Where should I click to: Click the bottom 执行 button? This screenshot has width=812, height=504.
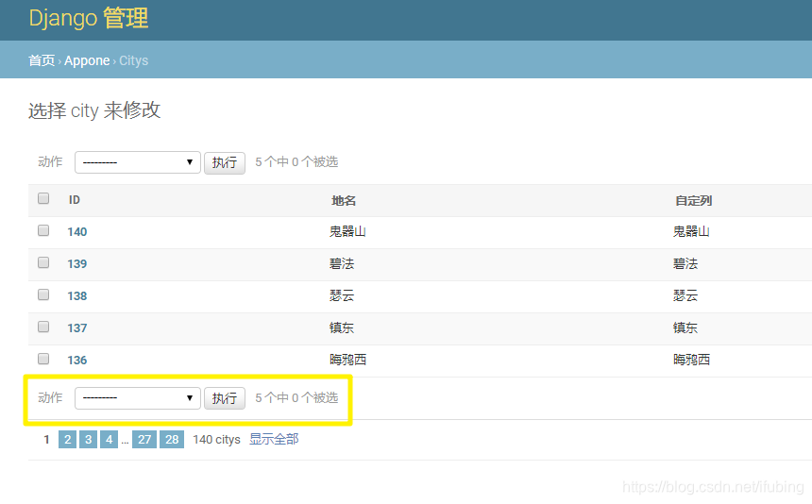tap(224, 398)
